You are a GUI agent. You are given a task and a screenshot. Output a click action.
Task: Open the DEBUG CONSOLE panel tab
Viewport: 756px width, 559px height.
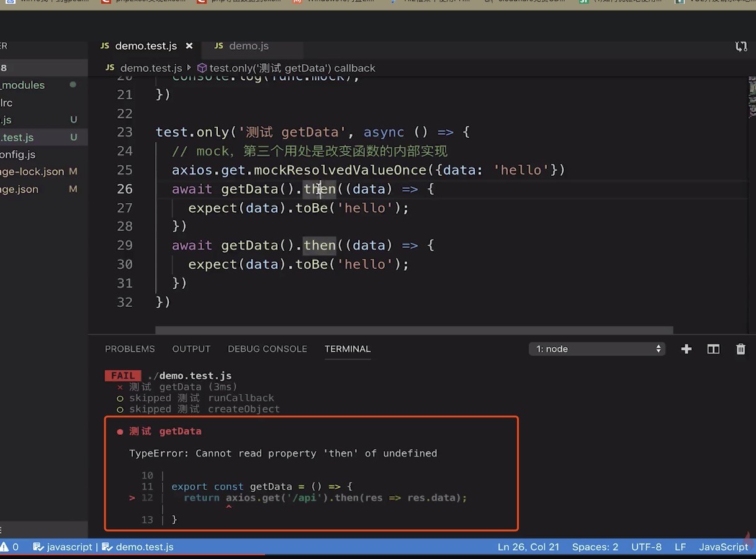268,349
